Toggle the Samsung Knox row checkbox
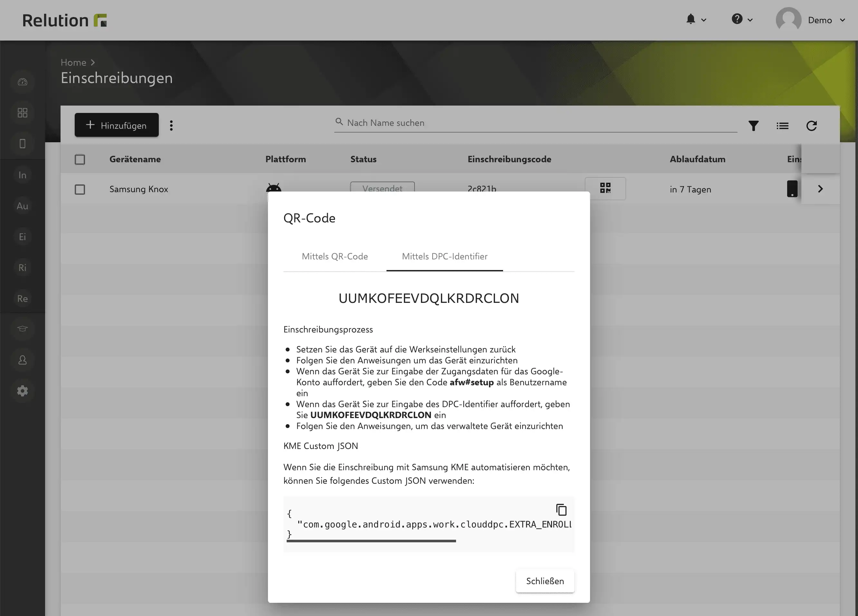Screen dimensions: 858x616 tap(80, 190)
